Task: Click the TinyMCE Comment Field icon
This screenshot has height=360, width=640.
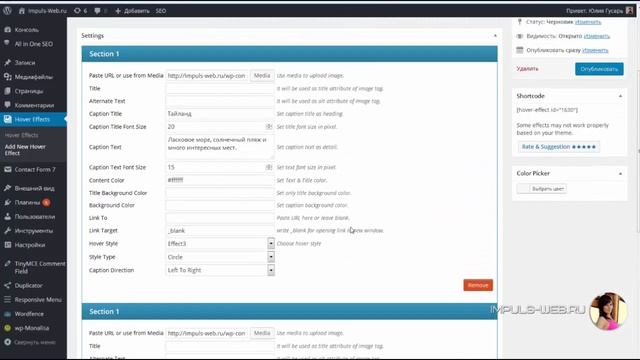Action: coord(7,264)
